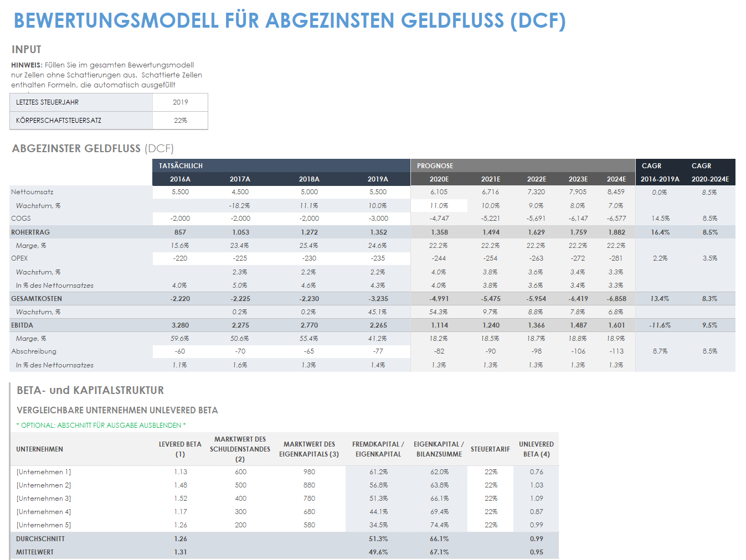Select Nettoumsatz 2018A cell 5,000
The image size is (746, 560).
309,192
